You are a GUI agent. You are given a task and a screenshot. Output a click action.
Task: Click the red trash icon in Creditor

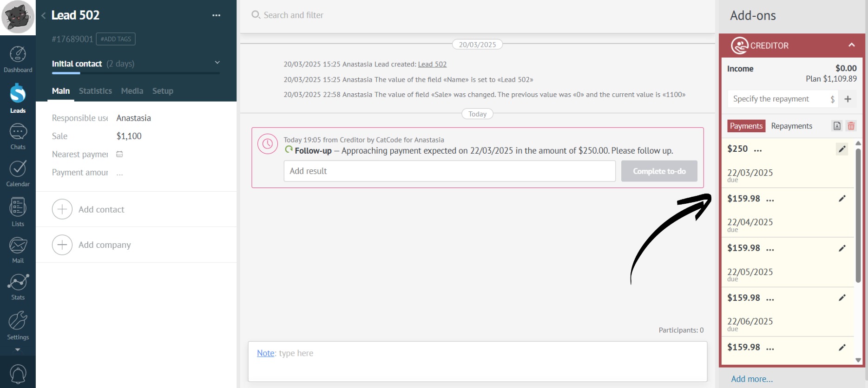coord(851,126)
